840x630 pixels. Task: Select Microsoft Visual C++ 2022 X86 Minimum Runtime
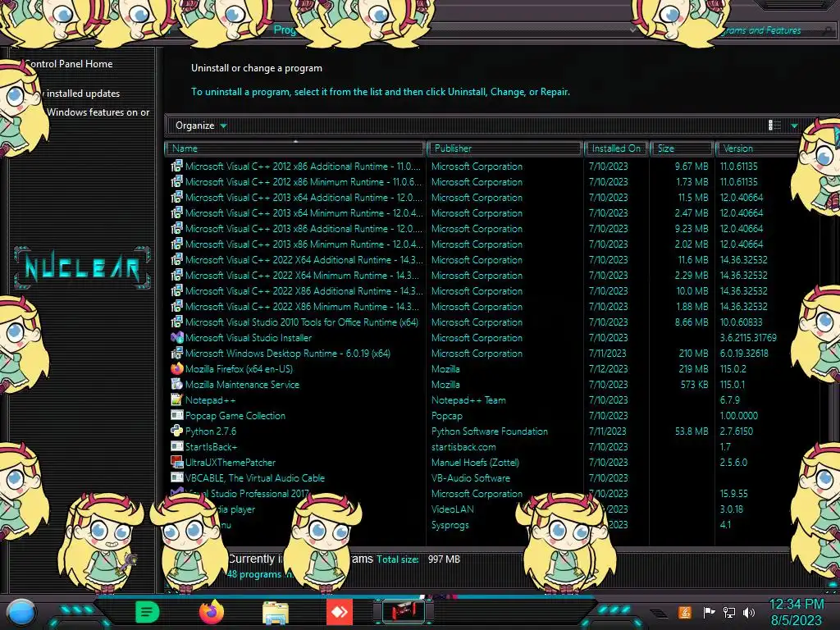pos(302,306)
